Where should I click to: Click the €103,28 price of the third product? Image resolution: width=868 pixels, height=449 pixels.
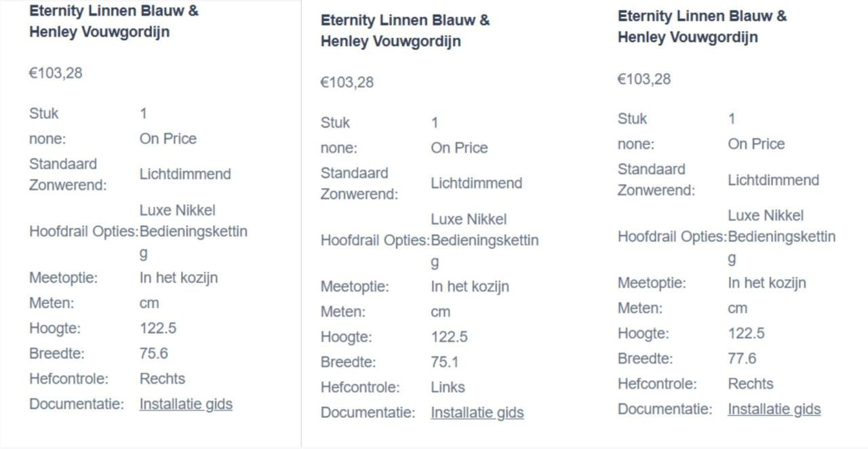pos(644,79)
